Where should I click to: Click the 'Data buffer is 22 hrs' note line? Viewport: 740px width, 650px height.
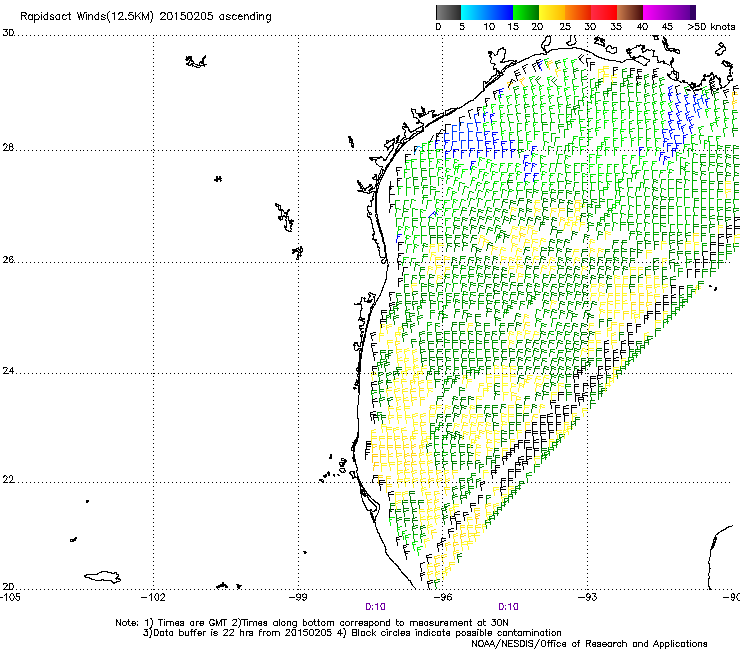pyautogui.click(x=352, y=633)
